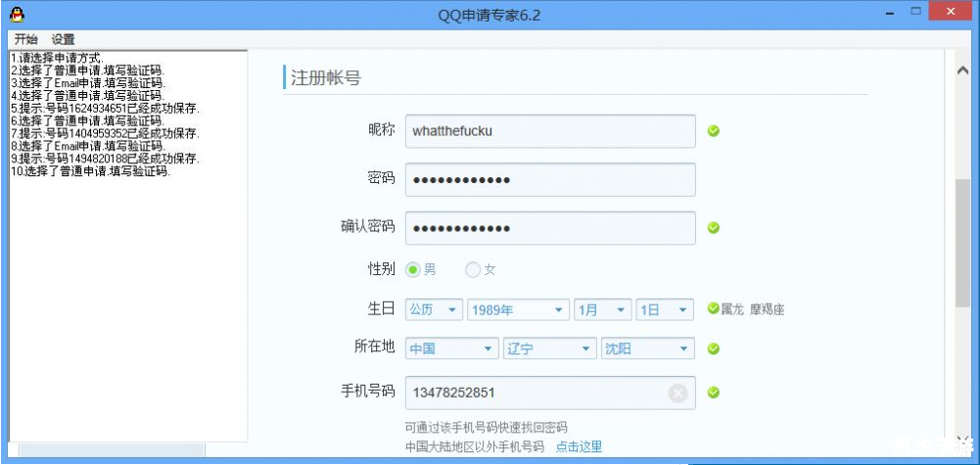Screen dimensions: 980x465
Task: Select log line 8.选择了Email申请
Action: pyautogui.click(x=87, y=146)
